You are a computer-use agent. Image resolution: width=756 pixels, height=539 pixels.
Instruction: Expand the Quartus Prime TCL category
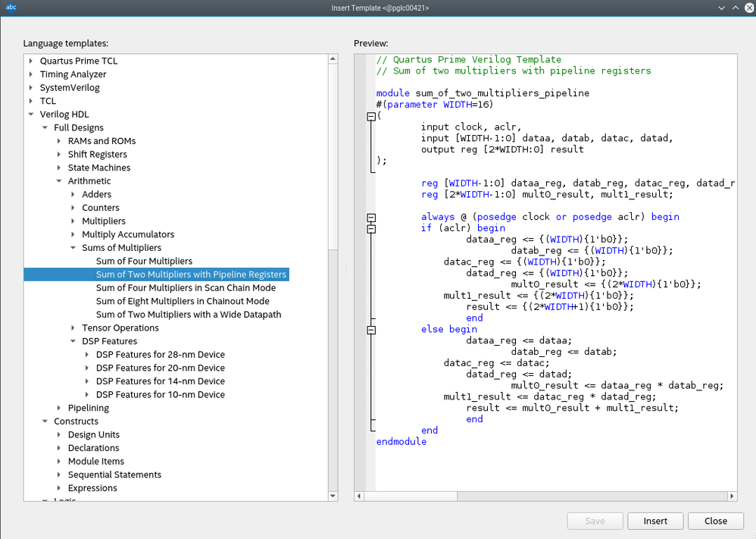click(31, 61)
